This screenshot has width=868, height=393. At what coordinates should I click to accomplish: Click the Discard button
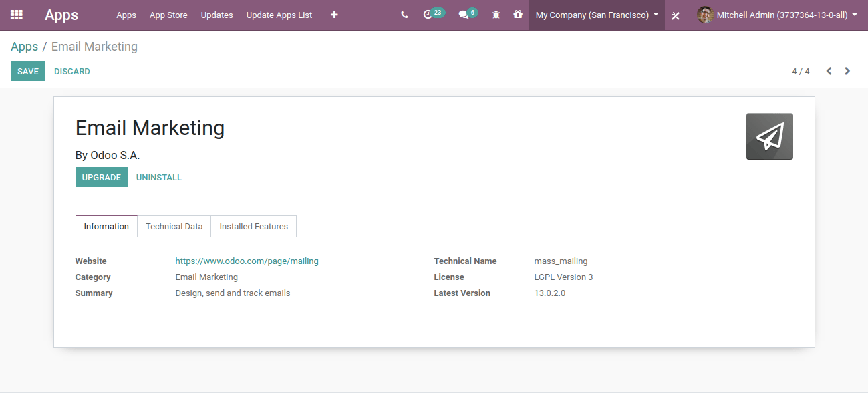pos(72,71)
